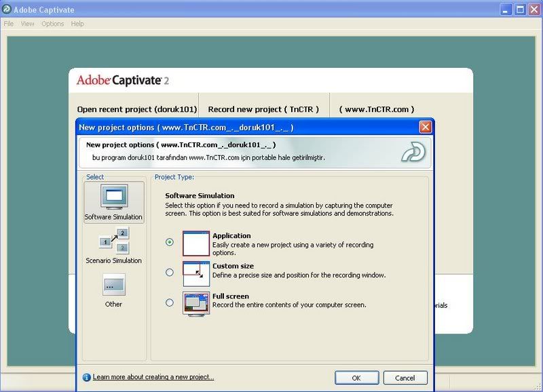
Task: Confirm with the OK button
Action: click(357, 378)
